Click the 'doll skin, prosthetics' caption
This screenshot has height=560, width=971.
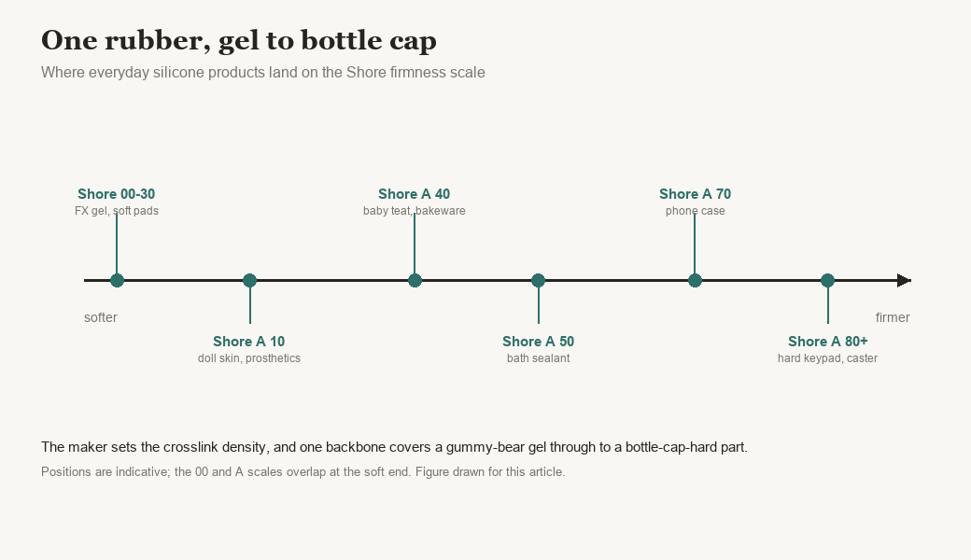coord(249,358)
